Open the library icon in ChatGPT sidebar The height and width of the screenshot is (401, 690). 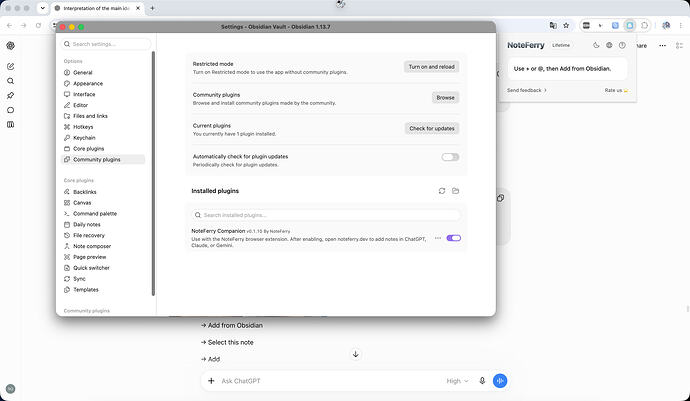click(11, 125)
